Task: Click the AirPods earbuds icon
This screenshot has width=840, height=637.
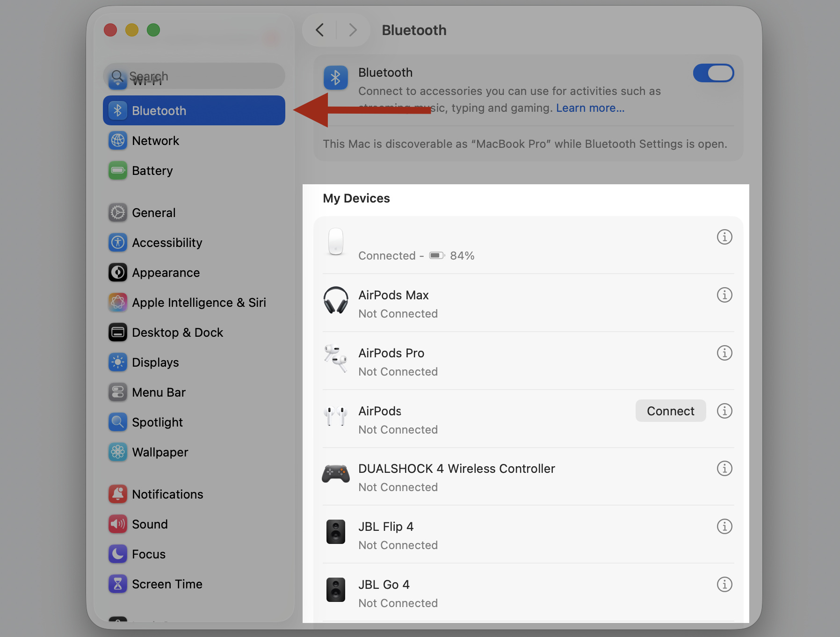Action: pos(336,416)
